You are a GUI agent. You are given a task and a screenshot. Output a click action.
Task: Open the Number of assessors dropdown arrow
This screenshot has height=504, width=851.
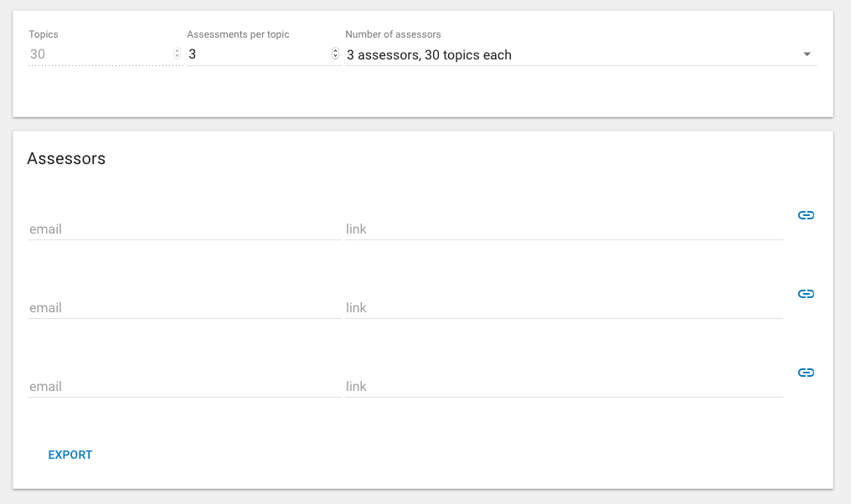807,54
